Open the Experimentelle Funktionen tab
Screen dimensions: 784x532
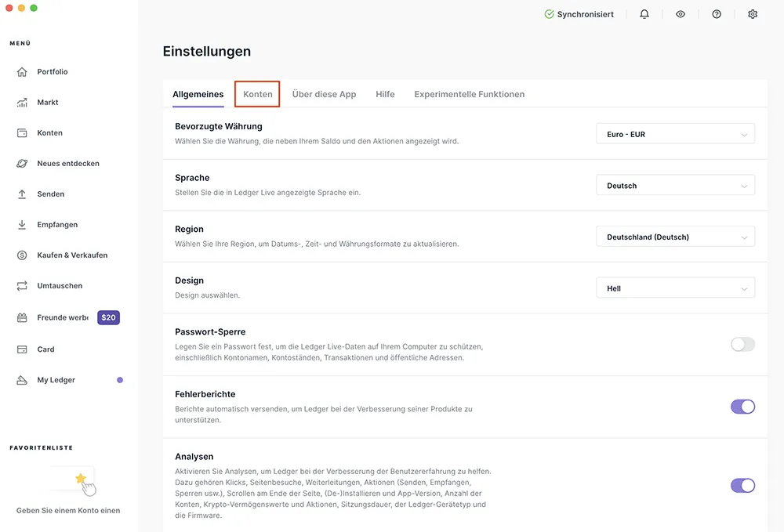tap(469, 94)
